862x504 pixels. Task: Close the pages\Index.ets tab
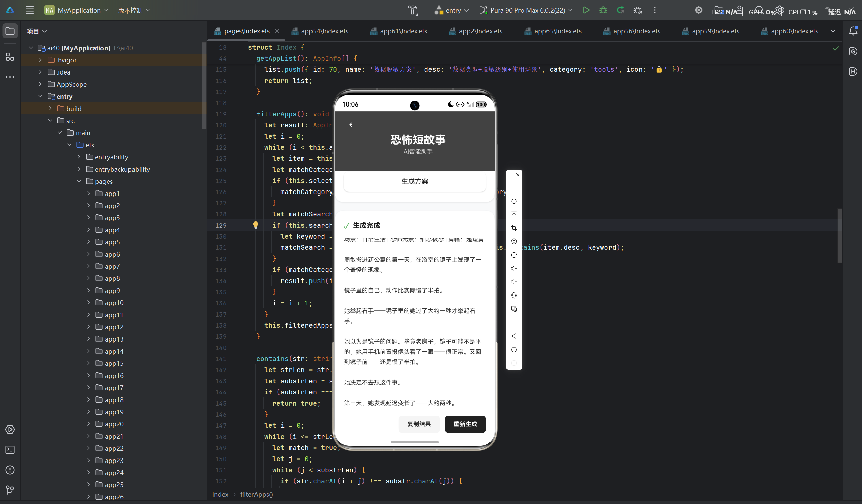coord(277,31)
